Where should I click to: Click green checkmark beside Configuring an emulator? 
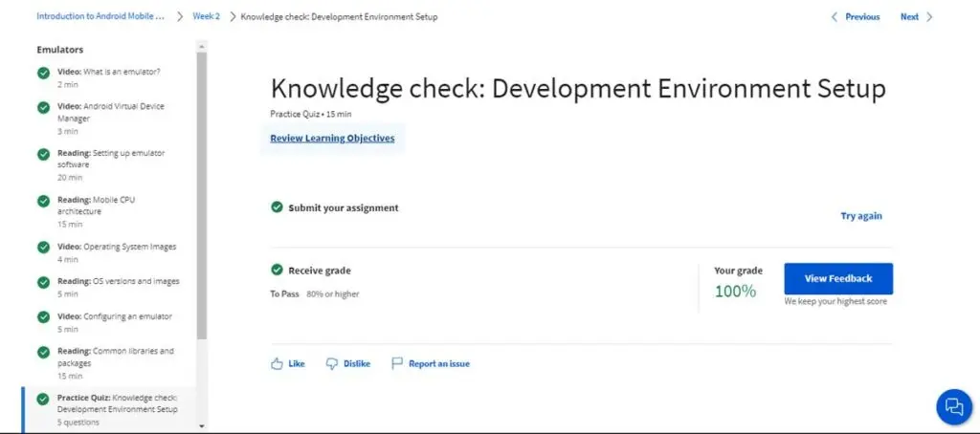point(43,317)
